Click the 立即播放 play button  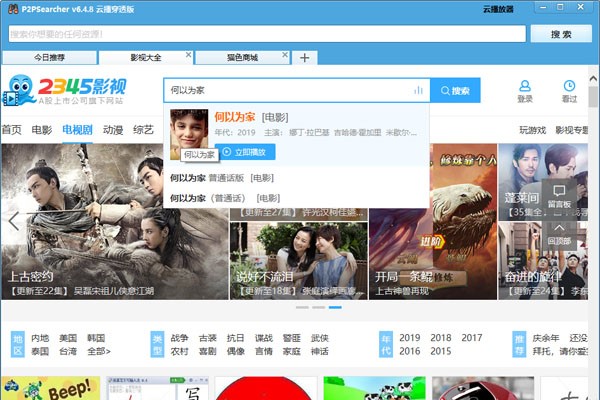tap(245, 152)
